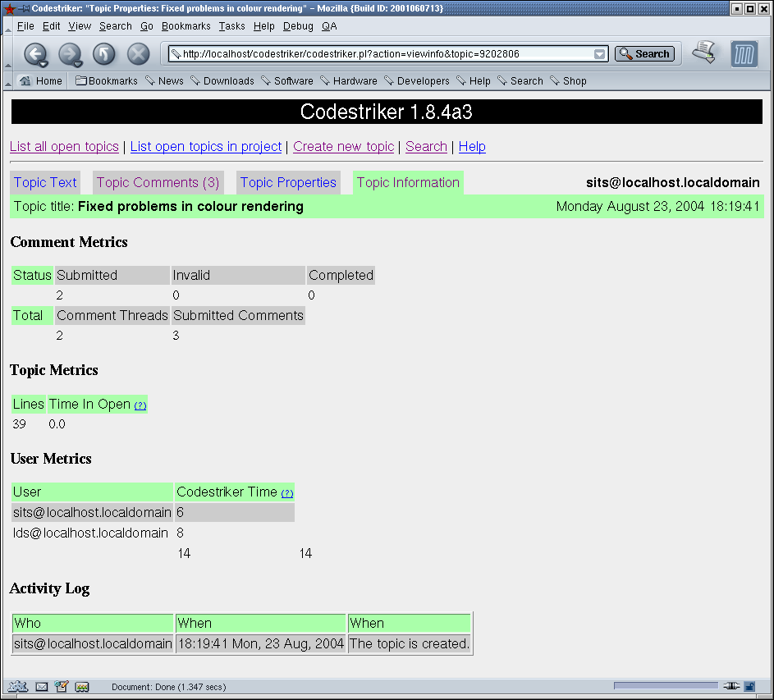Click the List all open topics link
Viewport: 774px width, 700px height.
tap(64, 147)
